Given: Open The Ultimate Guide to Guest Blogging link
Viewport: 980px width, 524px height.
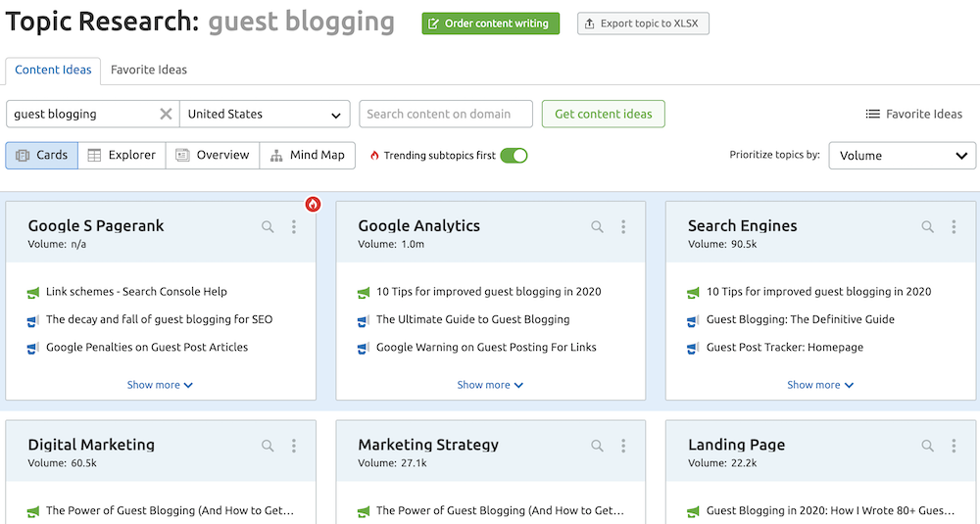Looking at the screenshot, I should click(x=472, y=319).
